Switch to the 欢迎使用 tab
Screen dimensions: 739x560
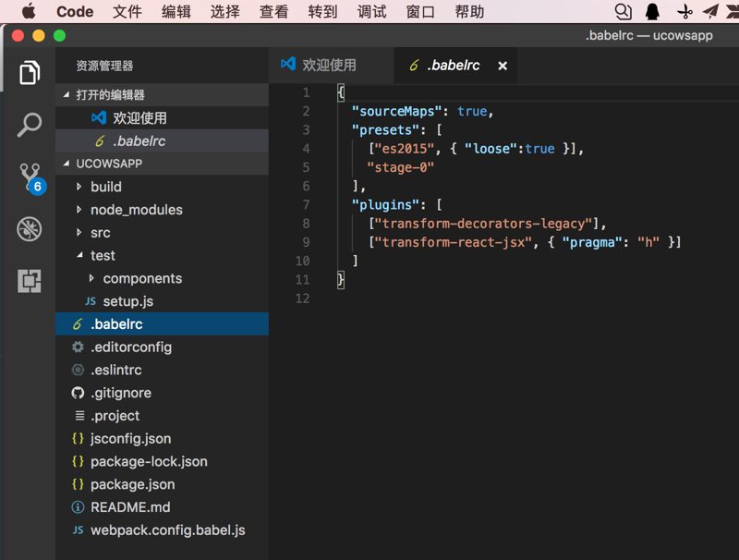[x=332, y=66]
